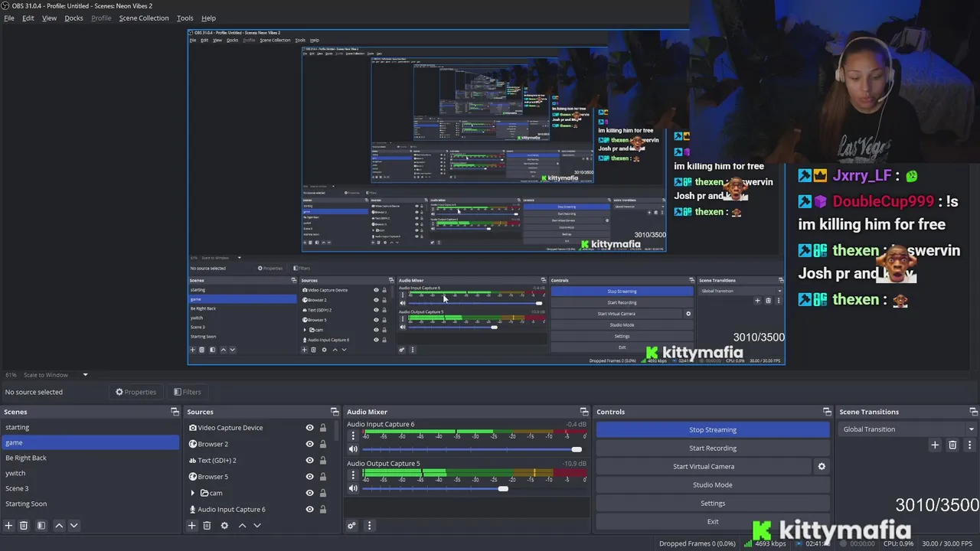Remove transition using Scene Transitions trash icon
980x551 pixels.
coord(952,445)
